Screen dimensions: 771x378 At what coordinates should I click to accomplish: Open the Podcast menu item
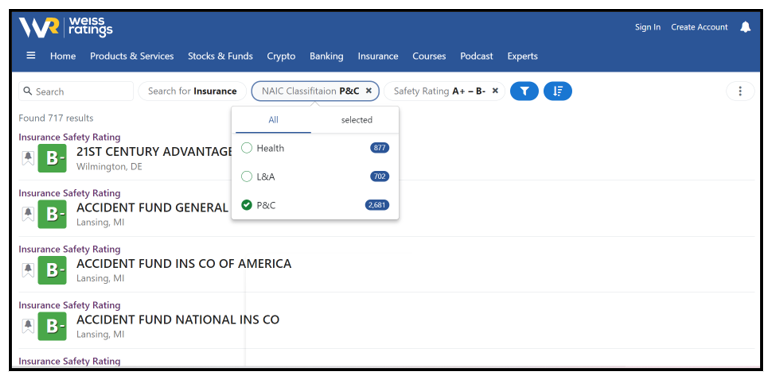476,56
